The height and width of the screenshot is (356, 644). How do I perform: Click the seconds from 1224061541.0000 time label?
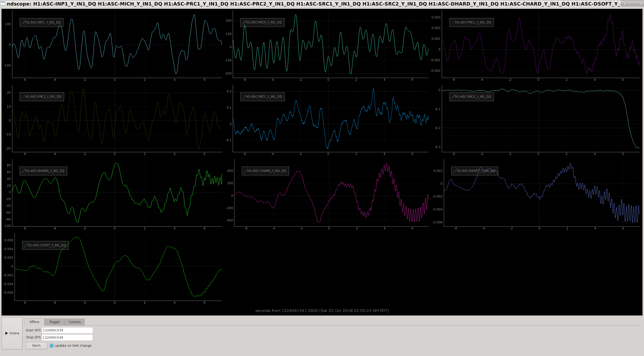point(322,311)
